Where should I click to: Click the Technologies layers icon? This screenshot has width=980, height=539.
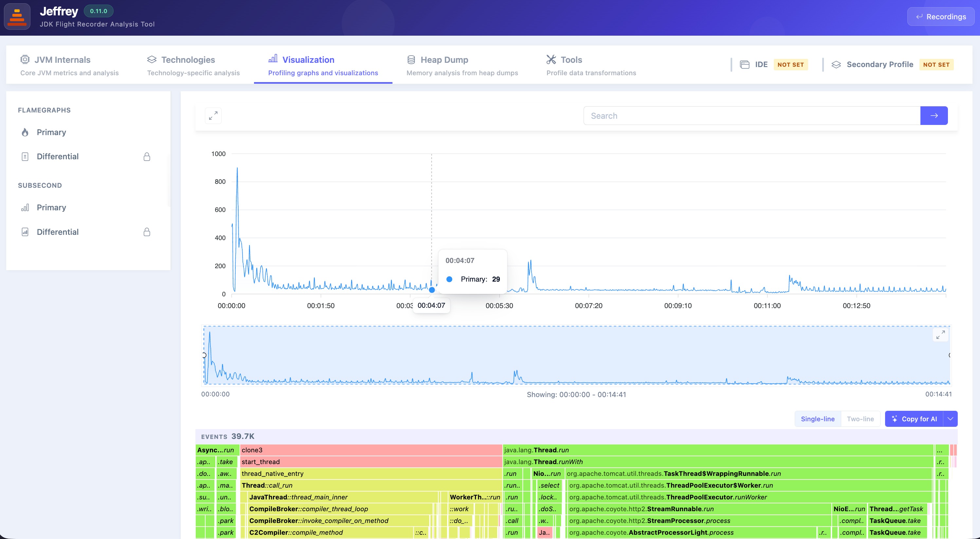(x=152, y=60)
